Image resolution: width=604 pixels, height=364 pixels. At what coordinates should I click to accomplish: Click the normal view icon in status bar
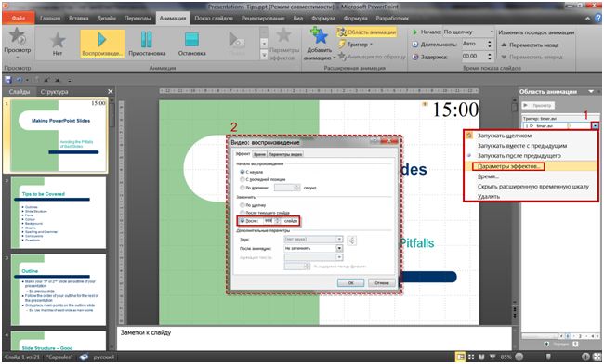(x=460, y=357)
